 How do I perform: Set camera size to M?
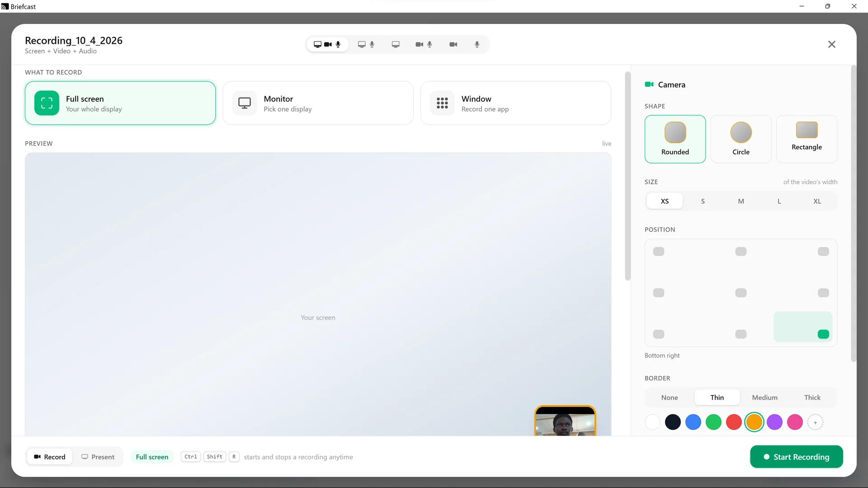[741, 201]
